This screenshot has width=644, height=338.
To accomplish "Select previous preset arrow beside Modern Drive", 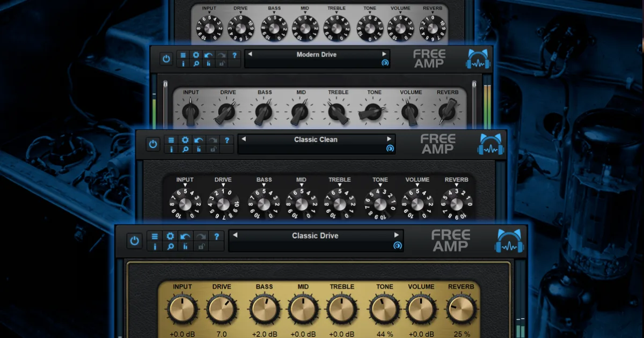I will (x=250, y=54).
